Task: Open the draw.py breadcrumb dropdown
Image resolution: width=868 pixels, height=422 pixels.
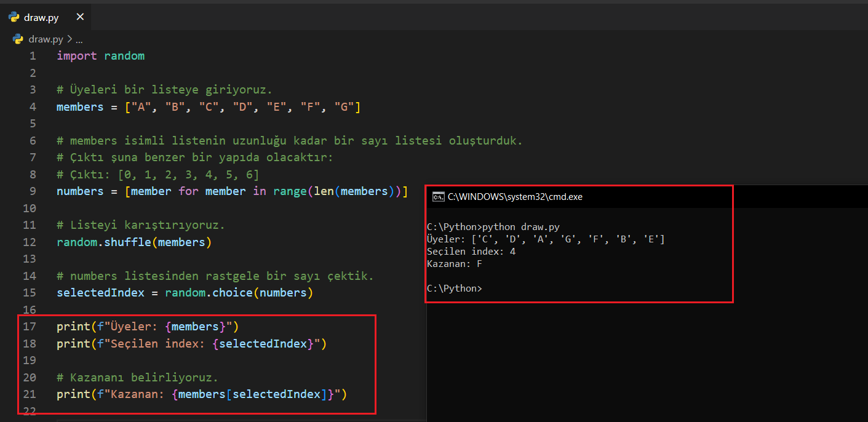Action: [46, 39]
